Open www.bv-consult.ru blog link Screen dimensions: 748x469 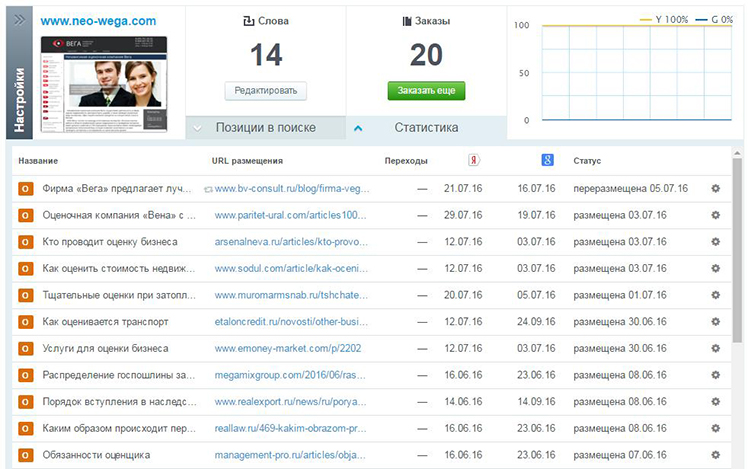[292, 188]
